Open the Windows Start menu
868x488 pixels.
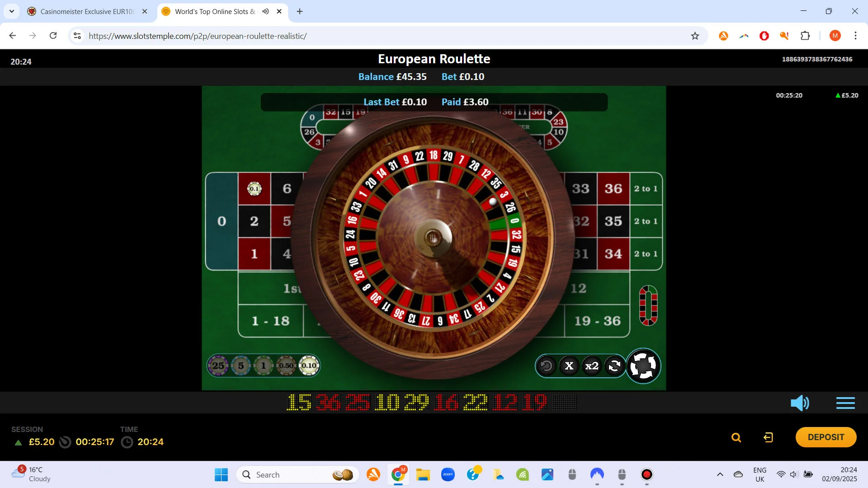pyautogui.click(x=221, y=474)
